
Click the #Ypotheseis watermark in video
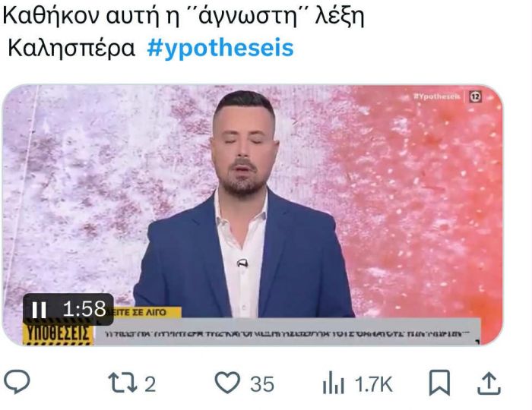tap(437, 96)
